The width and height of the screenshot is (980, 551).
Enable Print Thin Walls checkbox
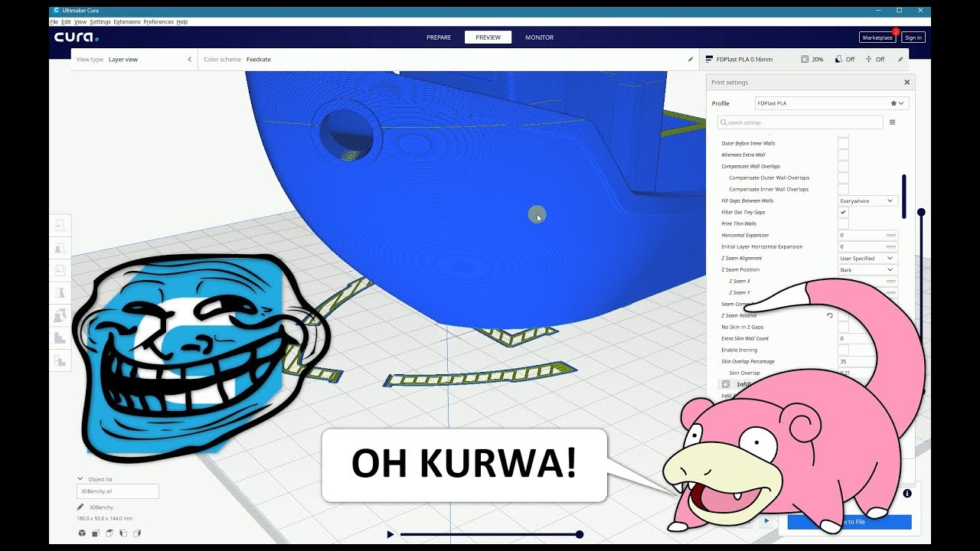point(843,223)
